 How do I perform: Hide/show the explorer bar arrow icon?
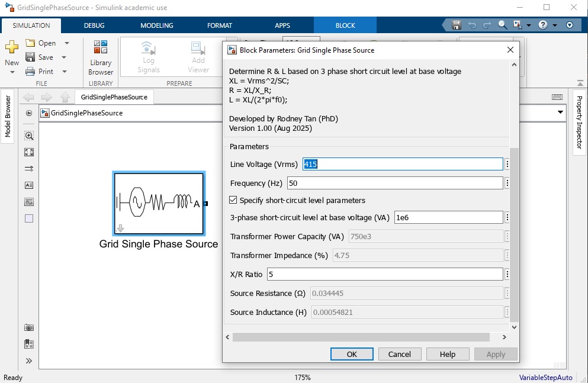29,113
